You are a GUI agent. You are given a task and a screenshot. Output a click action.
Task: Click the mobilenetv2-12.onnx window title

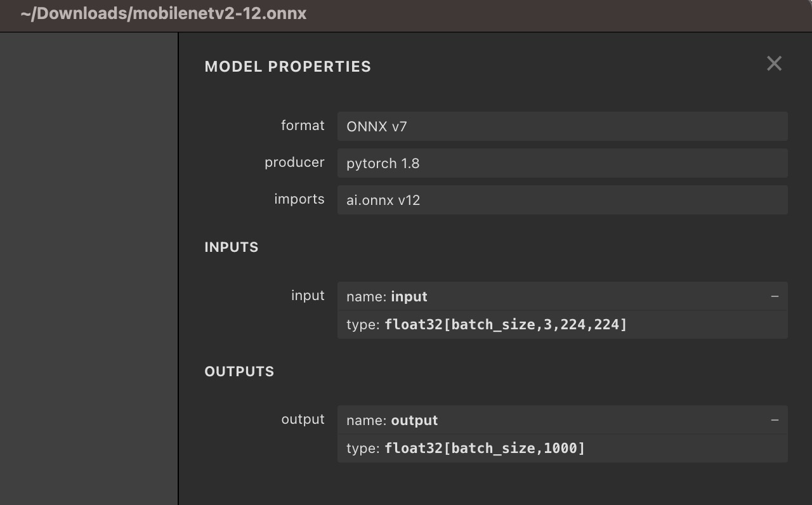point(164,14)
